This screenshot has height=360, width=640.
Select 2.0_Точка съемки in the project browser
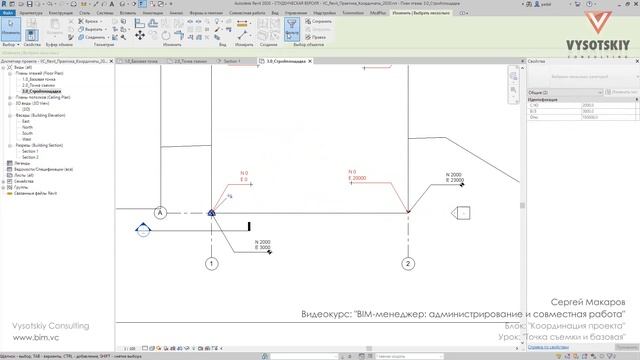[x=38, y=85]
